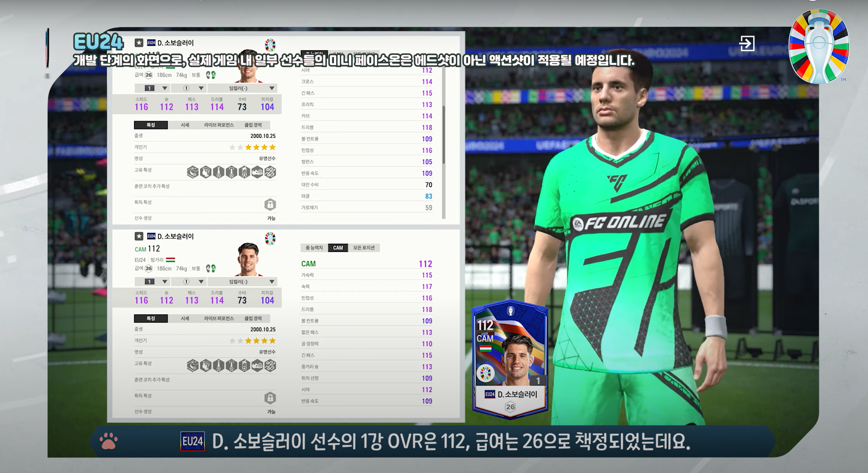868x473 pixels.
Task: Select the 라이브 퍼포먼스 tab in upper panel
Action: click(x=219, y=125)
